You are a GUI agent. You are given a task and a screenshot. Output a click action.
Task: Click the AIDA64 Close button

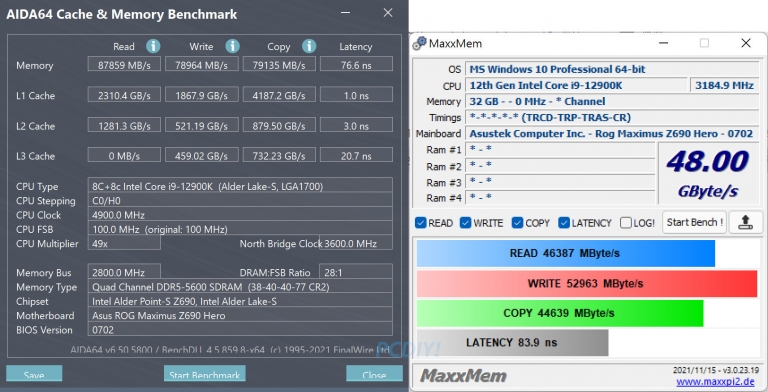click(x=374, y=374)
